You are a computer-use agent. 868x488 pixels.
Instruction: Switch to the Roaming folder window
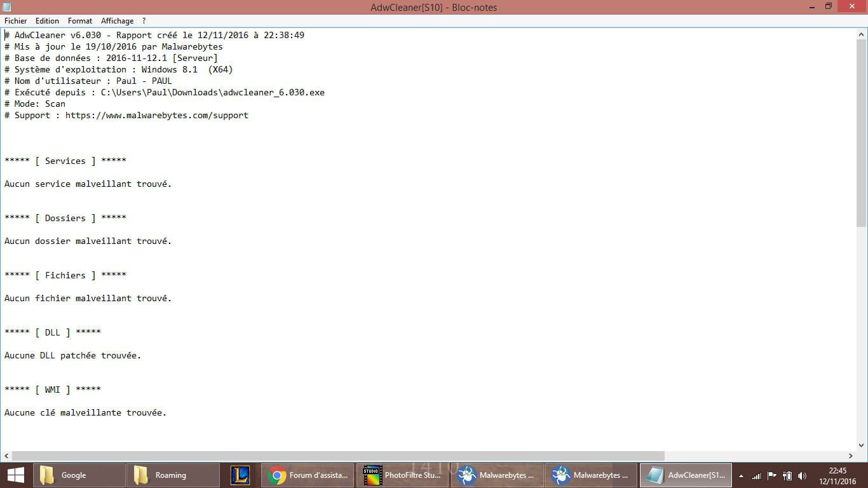173,475
